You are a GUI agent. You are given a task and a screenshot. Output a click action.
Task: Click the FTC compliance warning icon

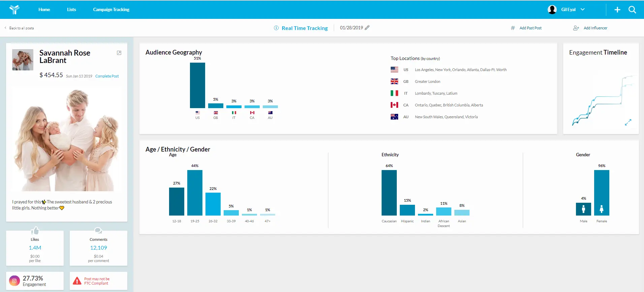(x=77, y=281)
